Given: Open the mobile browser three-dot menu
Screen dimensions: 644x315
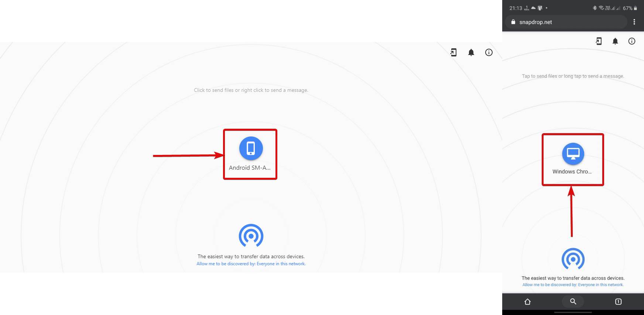Looking at the screenshot, I should (634, 22).
